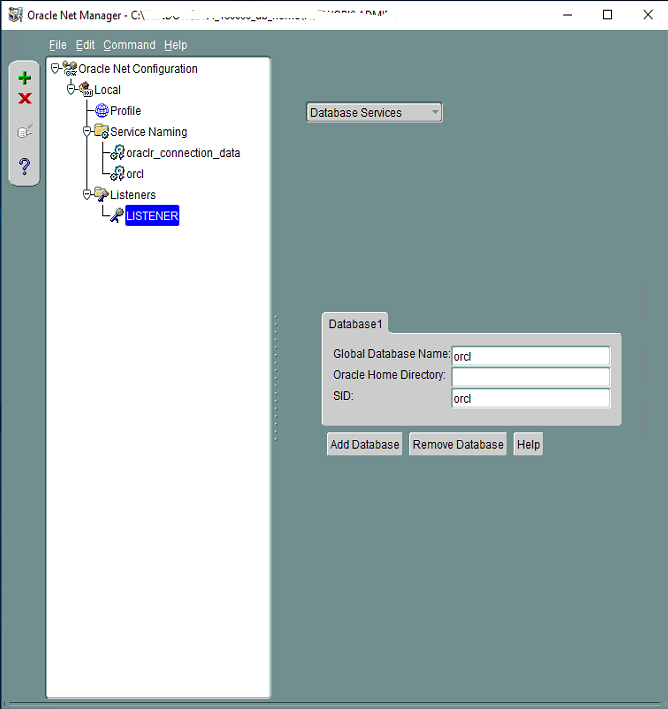This screenshot has height=709, width=668.
Task: Click the SID input field
Action: click(531, 398)
